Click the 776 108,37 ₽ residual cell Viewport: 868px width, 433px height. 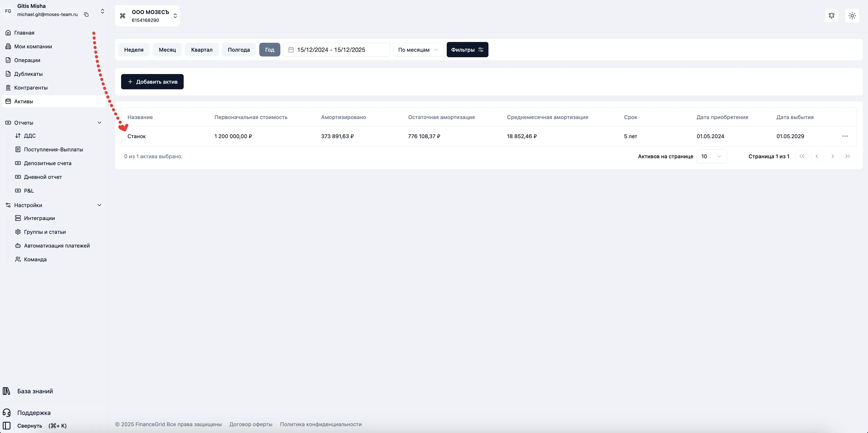tap(424, 136)
